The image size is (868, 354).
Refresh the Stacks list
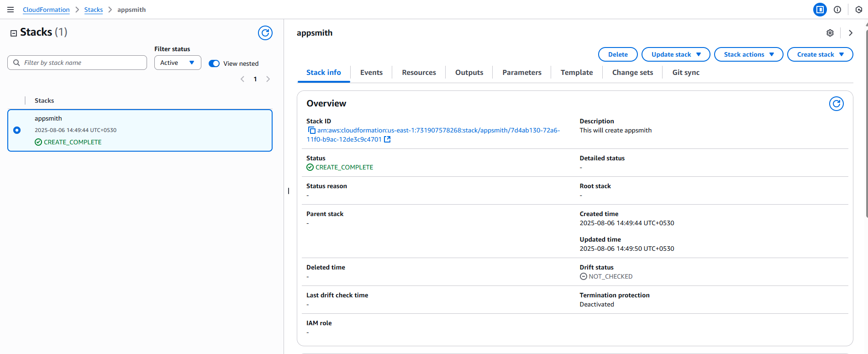(x=265, y=33)
